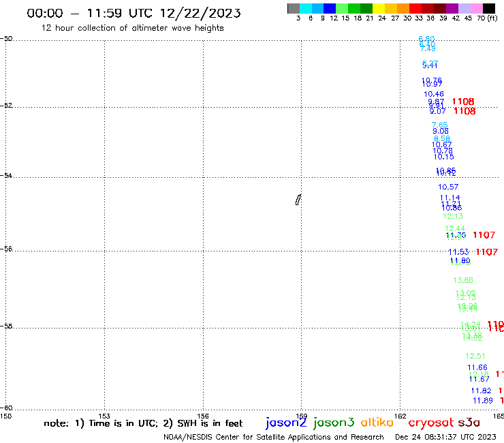Click the wave height value '11.82'
This screenshot has height=443, width=504.
tap(481, 391)
